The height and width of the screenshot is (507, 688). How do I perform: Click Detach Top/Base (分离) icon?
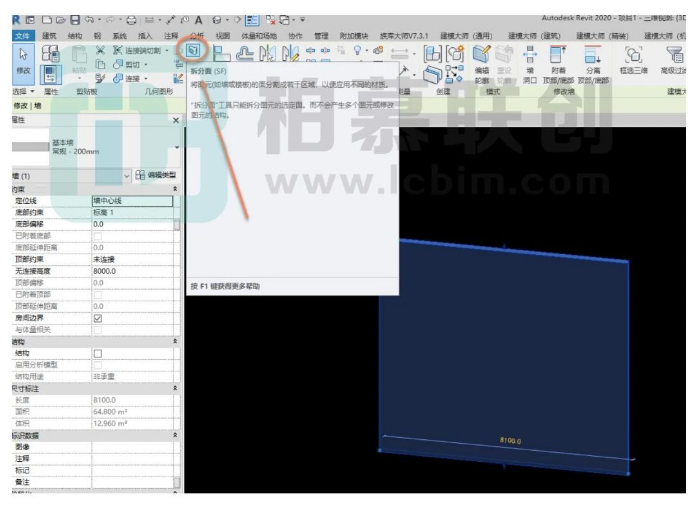592,55
